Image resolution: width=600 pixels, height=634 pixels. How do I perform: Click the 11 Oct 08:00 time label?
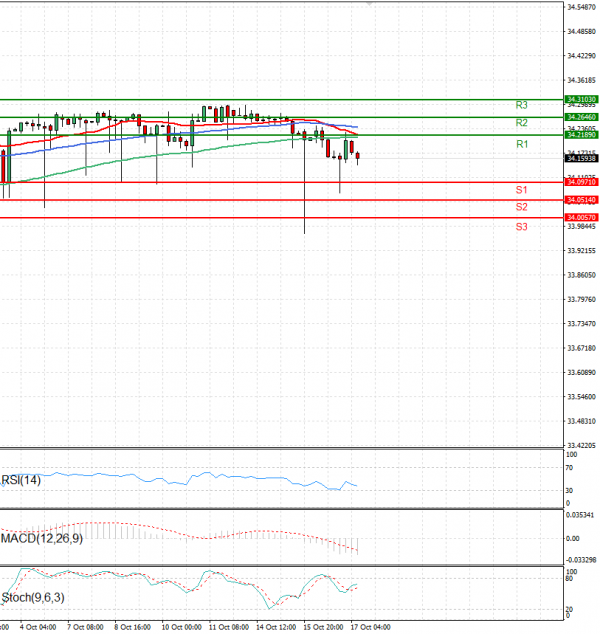[x=229, y=627]
